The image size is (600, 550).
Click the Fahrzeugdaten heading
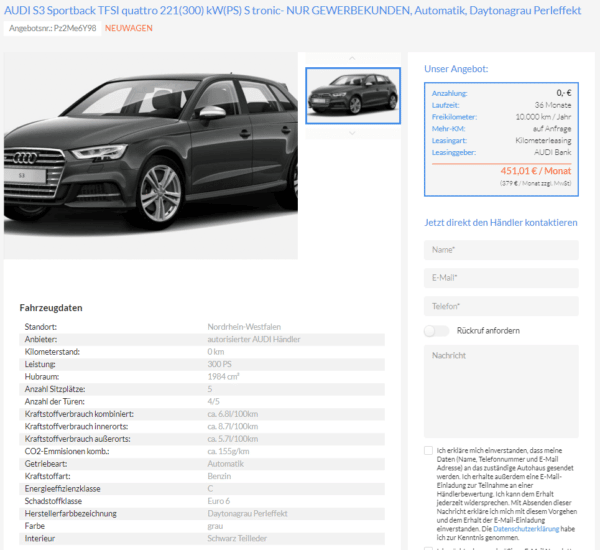[51, 308]
